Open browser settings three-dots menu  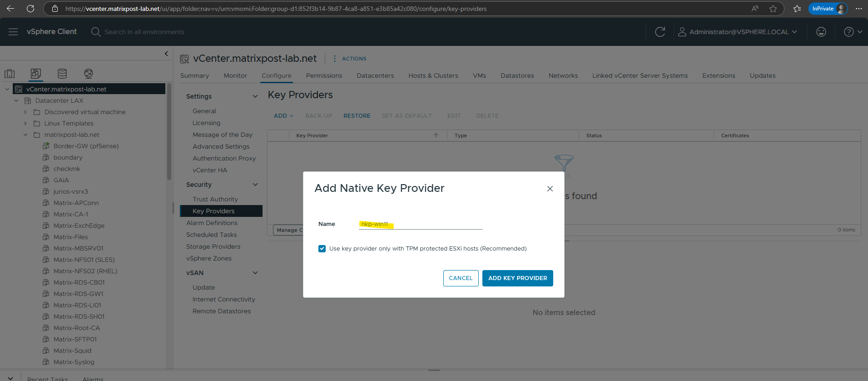(858, 9)
